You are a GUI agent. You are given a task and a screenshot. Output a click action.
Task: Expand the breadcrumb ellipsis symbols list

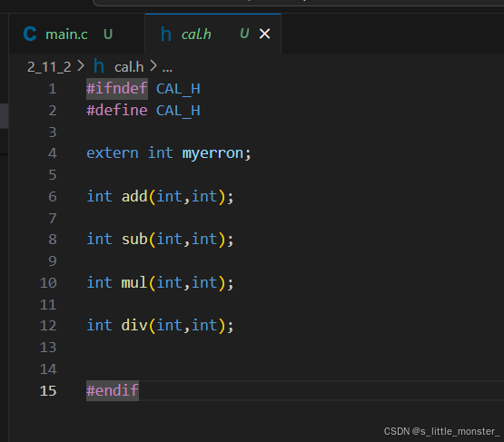(x=167, y=68)
